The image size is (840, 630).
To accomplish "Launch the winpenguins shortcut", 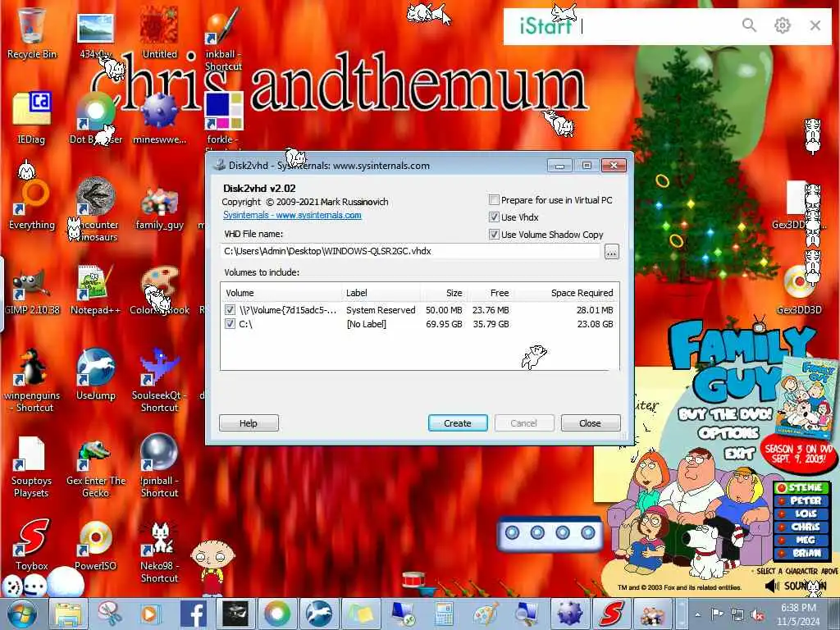I will click(x=32, y=381).
